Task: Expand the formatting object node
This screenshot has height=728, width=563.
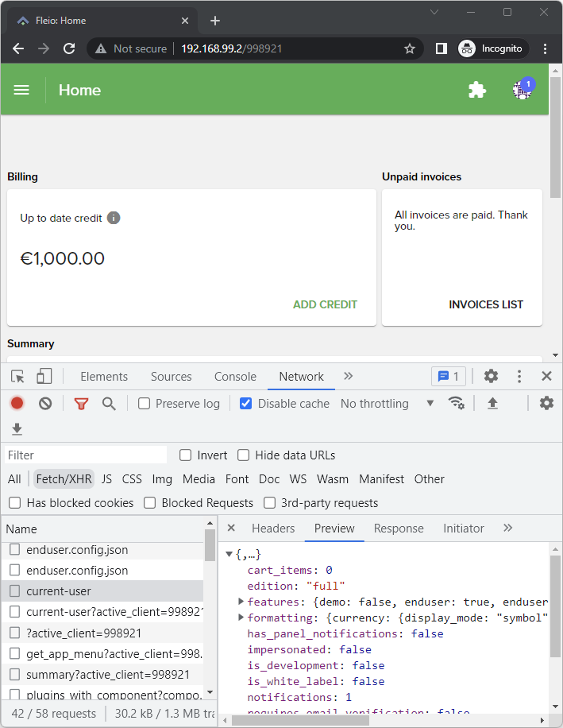Action: (241, 618)
